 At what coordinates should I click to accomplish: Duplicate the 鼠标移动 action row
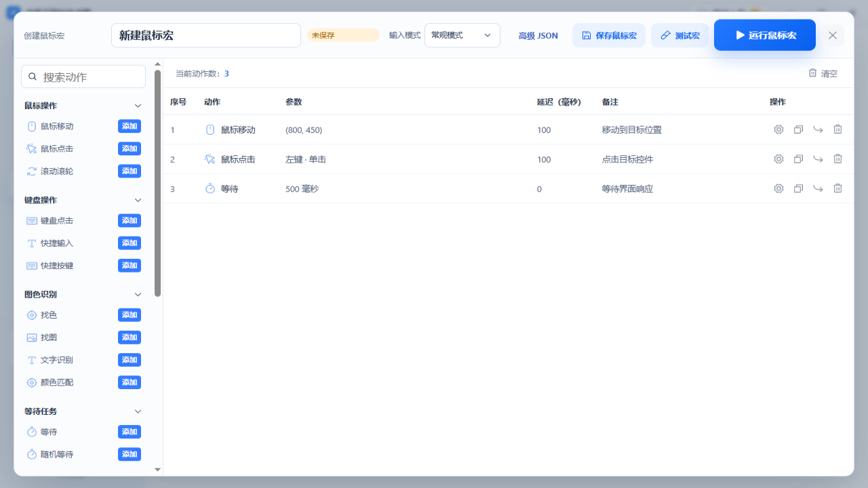pyautogui.click(x=798, y=129)
